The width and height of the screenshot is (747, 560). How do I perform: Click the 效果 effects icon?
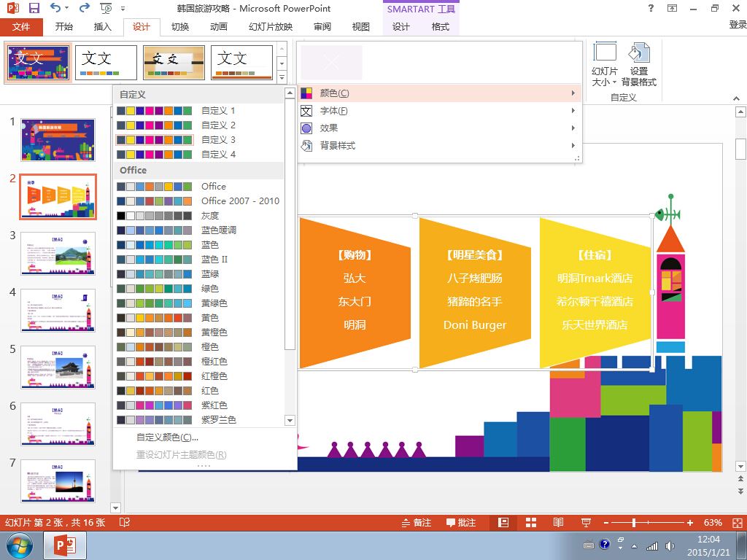(x=306, y=128)
